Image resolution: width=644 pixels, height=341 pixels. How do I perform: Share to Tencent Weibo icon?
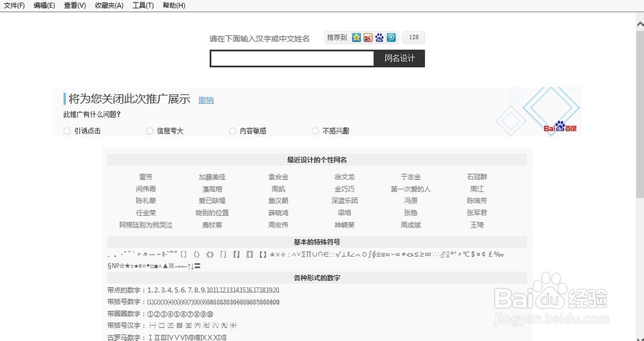pos(392,37)
